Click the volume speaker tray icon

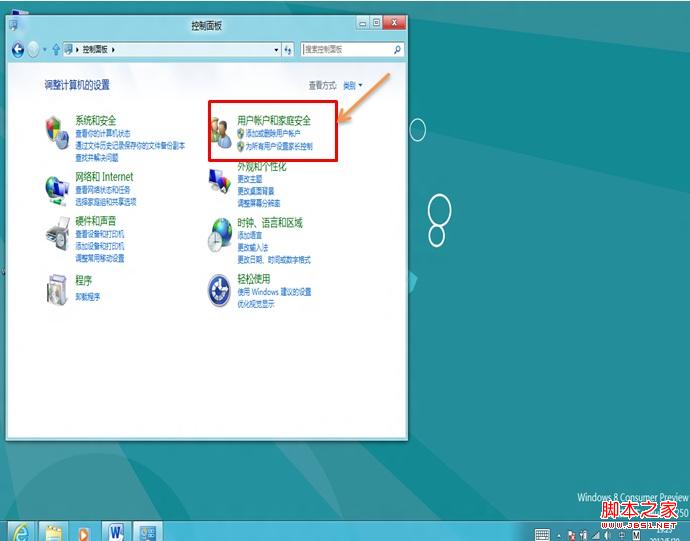pos(608,535)
